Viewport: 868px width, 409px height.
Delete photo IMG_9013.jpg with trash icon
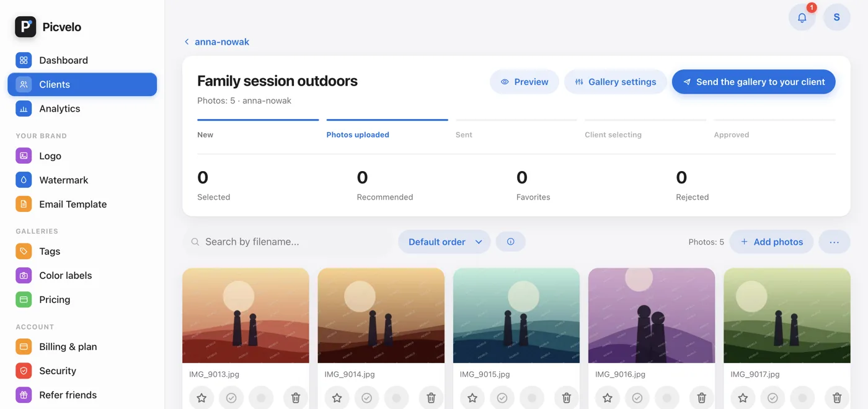[296, 398]
